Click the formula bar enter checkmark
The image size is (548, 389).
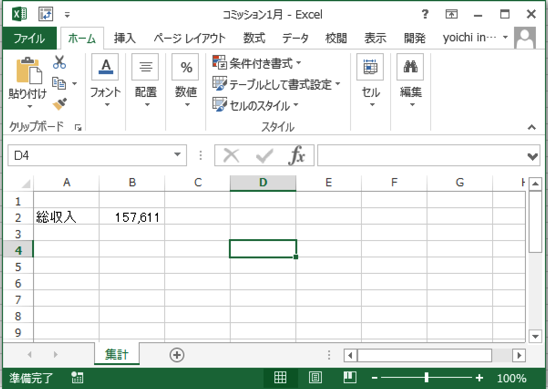[x=264, y=155]
